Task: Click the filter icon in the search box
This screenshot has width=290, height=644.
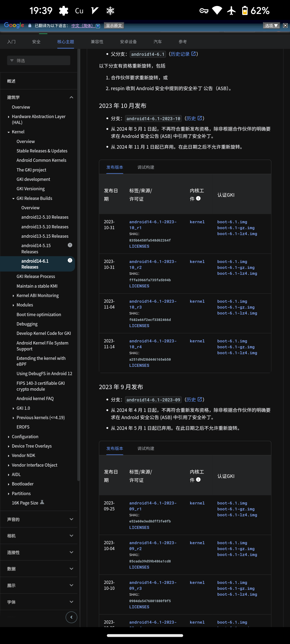Action: [x=12, y=61]
